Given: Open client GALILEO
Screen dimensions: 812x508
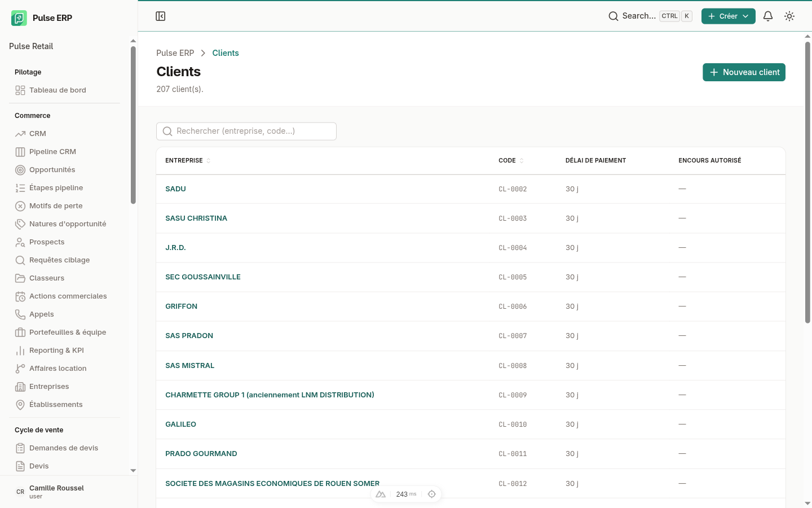Looking at the screenshot, I should pyautogui.click(x=180, y=424).
